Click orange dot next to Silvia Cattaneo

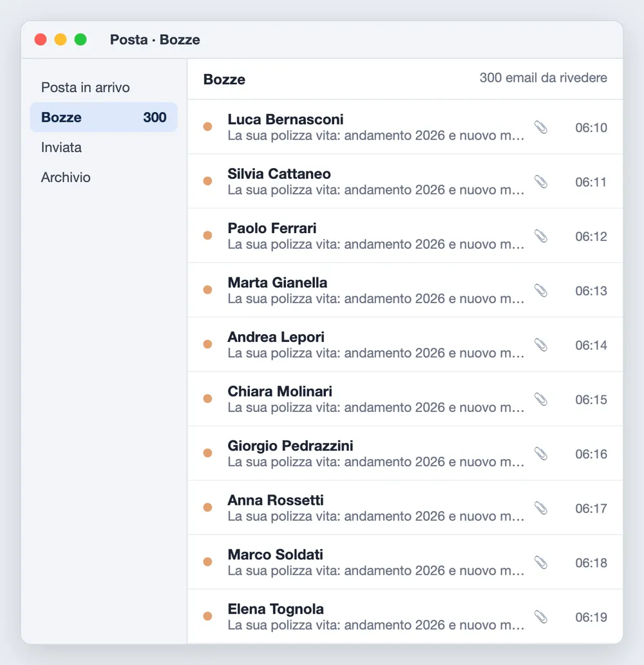pos(207,181)
